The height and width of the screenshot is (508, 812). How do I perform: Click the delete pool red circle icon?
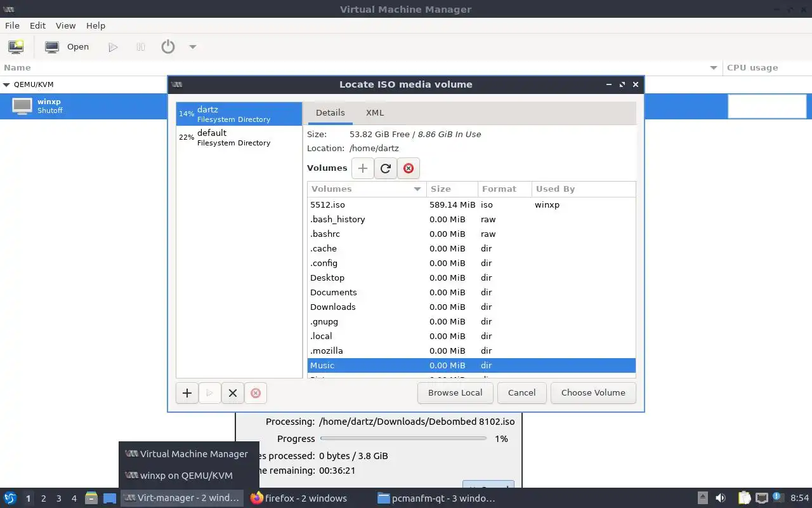[256, 393]
